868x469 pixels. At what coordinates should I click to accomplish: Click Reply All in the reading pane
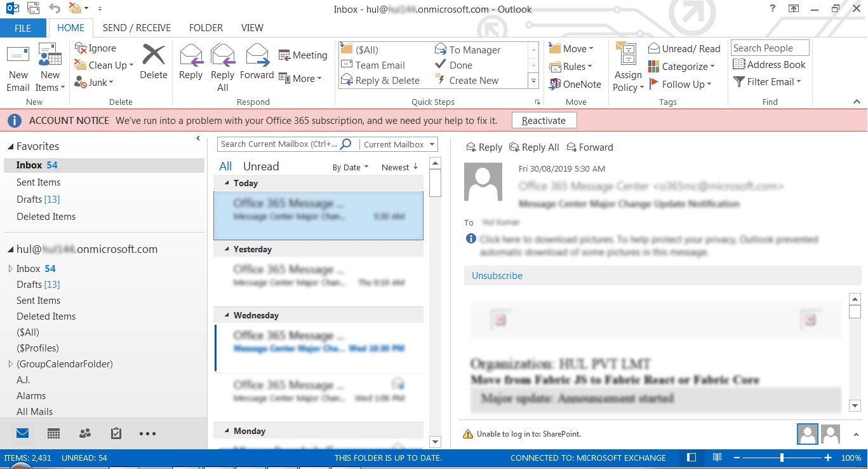(534, 147)
